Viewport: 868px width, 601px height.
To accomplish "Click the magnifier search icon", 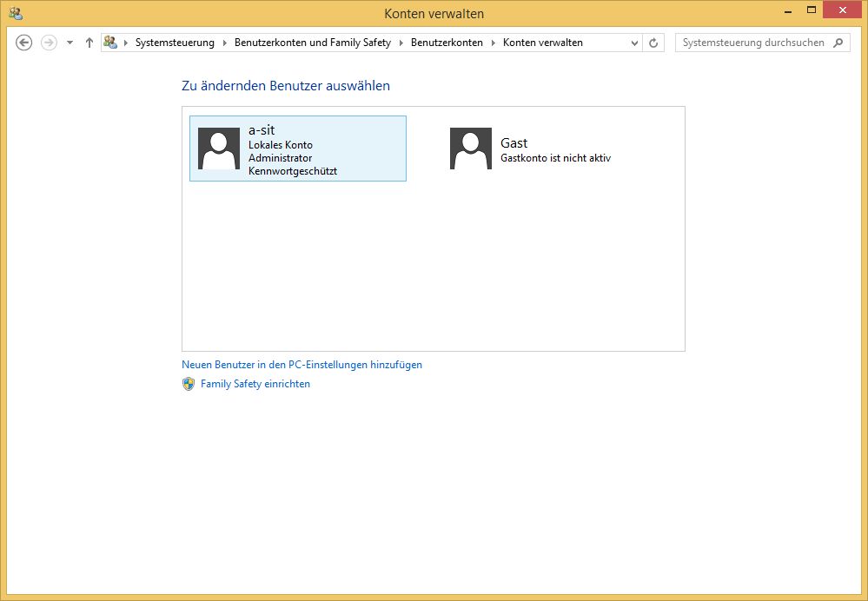I will [x=838, y=43].
